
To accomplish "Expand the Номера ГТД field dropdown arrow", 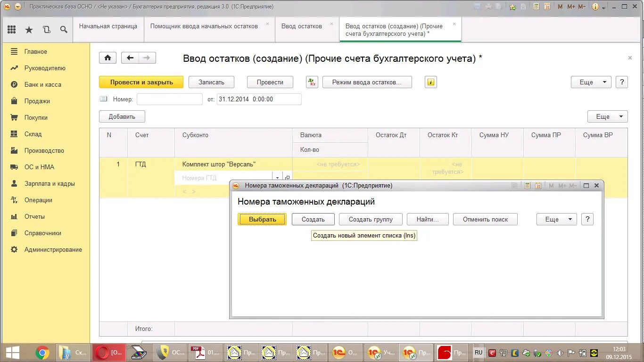I will (278, 178).
